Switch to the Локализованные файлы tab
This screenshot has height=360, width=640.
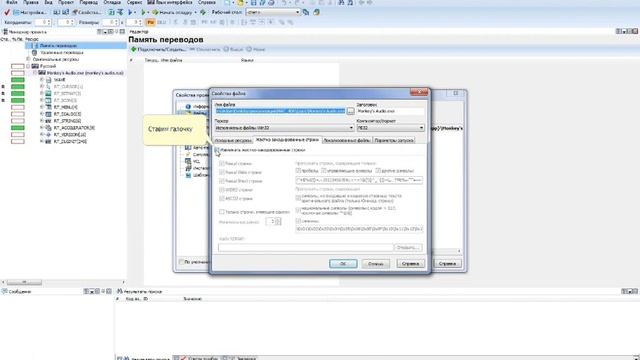tap(347, 140)
